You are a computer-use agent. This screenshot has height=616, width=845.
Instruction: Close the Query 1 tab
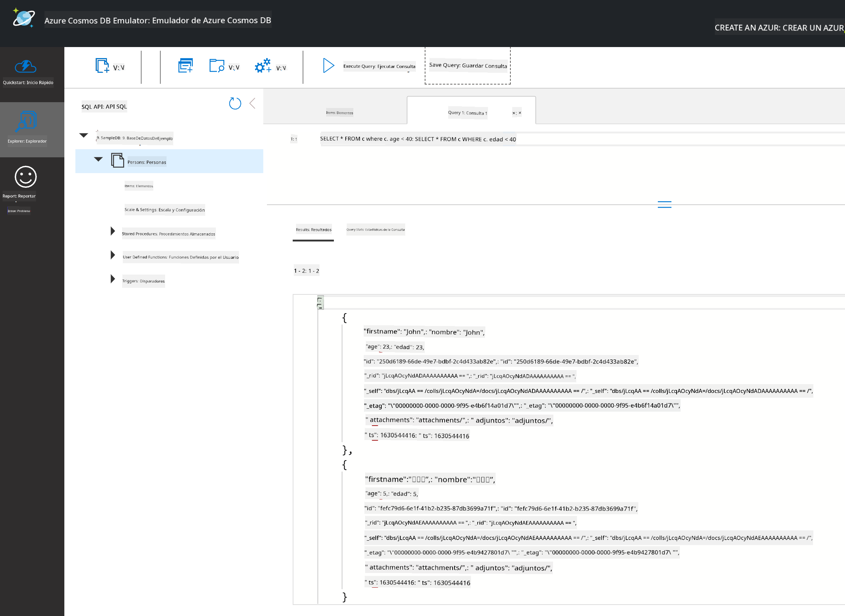(x=517, y=112)
